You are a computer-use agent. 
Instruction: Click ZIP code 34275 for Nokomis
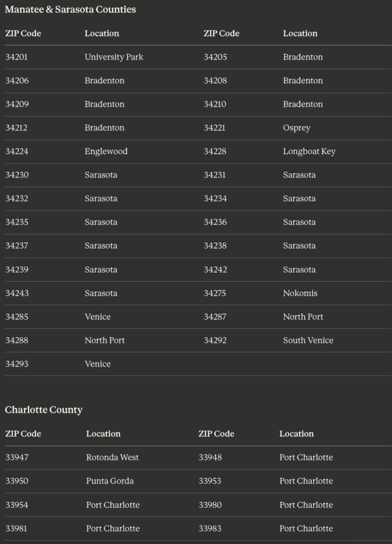click(x=215, y=293)
